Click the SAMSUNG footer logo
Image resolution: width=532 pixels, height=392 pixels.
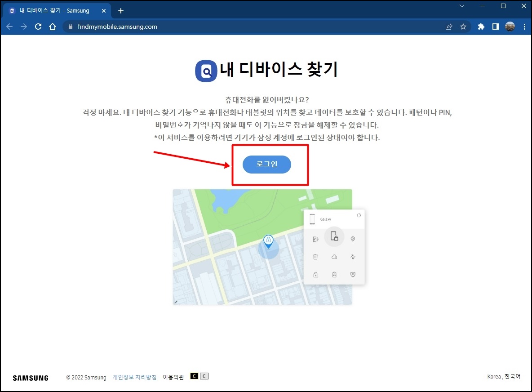pos(31,378)
